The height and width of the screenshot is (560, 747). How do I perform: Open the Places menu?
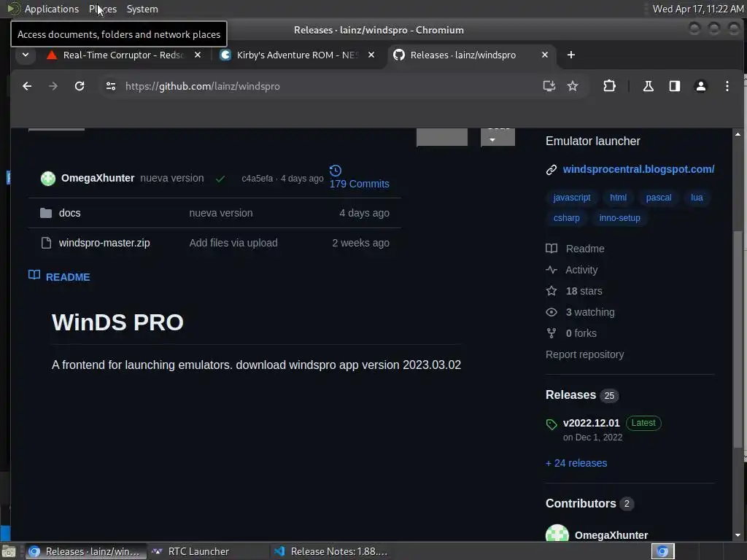(103, 9)
